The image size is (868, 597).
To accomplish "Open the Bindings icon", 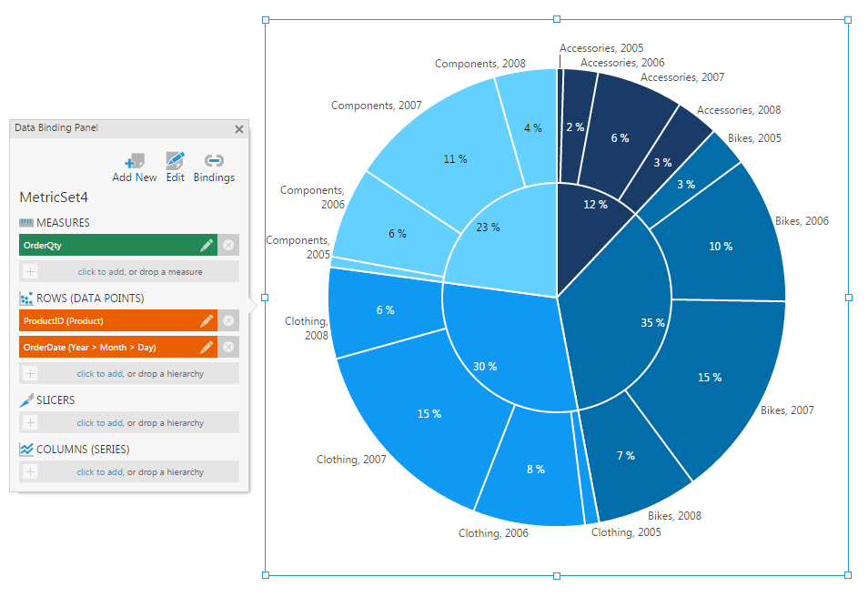I will coord(214,161).
